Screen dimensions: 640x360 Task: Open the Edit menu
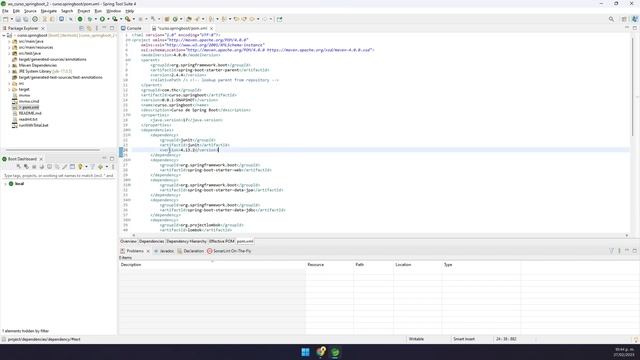pyautogui.click(x=16, y=11)
